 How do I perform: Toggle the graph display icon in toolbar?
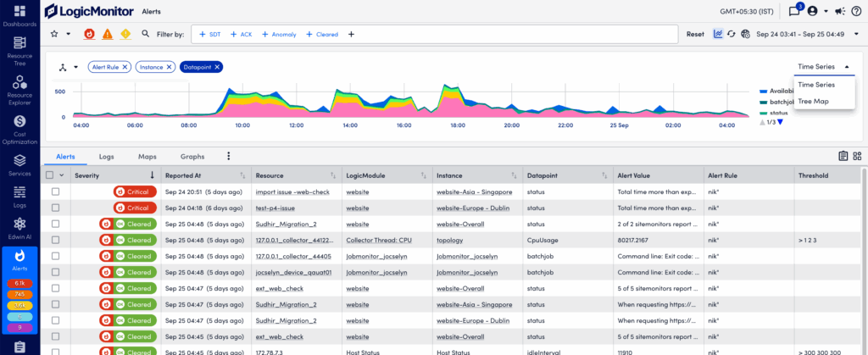(717, 34)
